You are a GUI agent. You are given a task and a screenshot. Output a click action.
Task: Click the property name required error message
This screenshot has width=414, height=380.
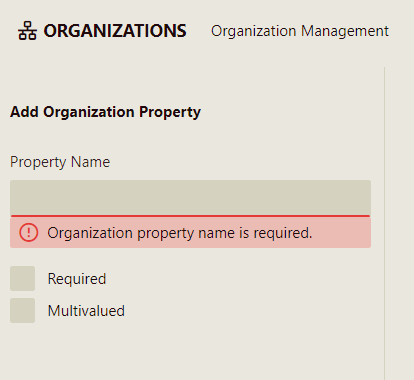tap(180, 233)
